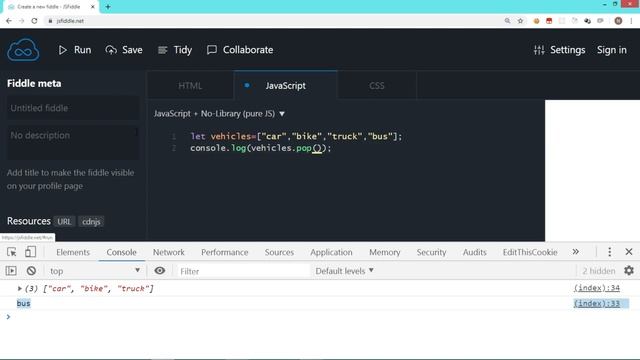The width and height of the screenshot is (640, 360).
Task: Open the Chrome profile avatar
Action: 618,21
